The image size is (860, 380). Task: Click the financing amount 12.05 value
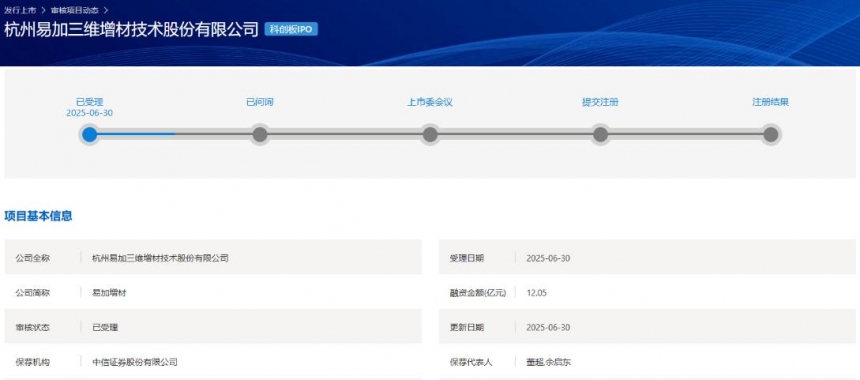pos(536,293)
